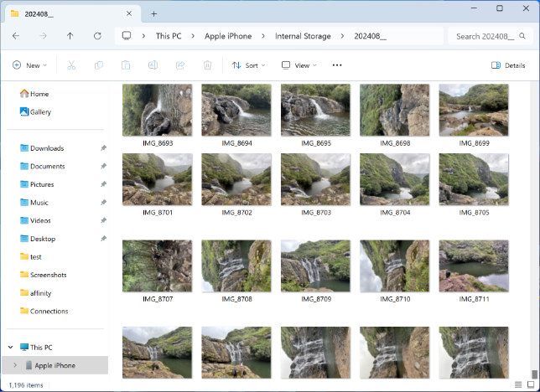The width and height of the screenshot is (540, 392).
Task: Collapse the This PC tree node
Action: click(11, 347)
